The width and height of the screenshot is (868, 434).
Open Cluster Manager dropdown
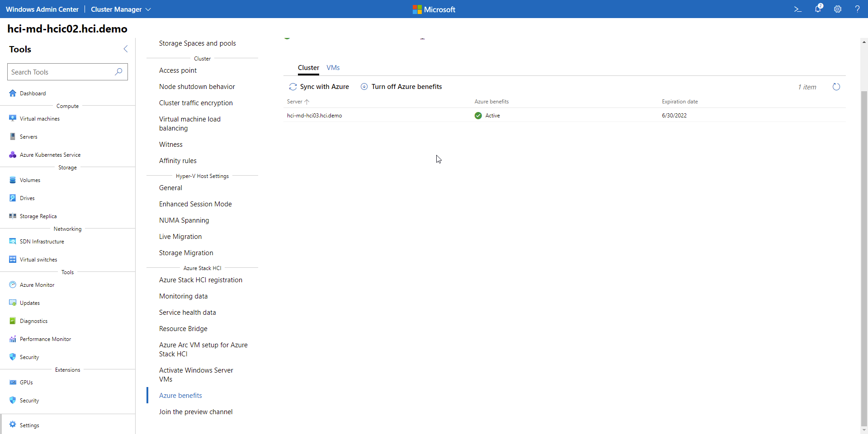[121, 9]
